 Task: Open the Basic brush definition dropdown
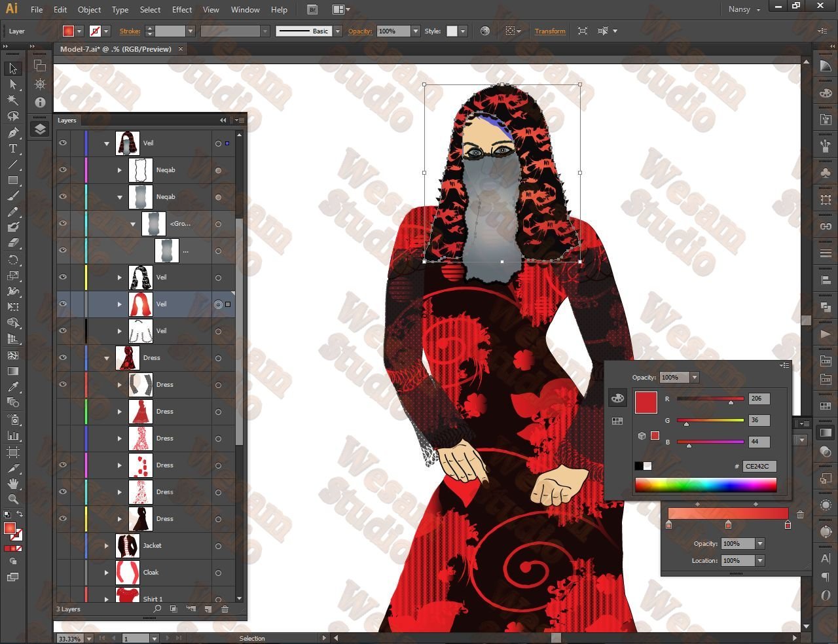pos(338,31)
